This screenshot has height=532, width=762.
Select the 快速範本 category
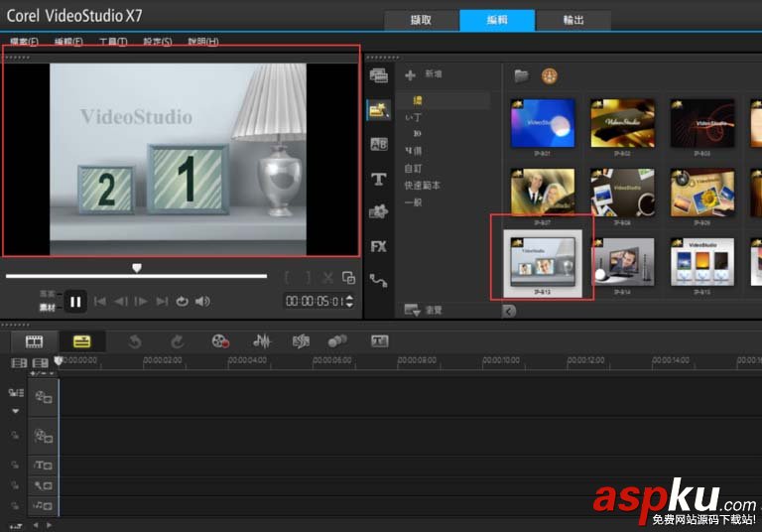[x=423, y=186]
